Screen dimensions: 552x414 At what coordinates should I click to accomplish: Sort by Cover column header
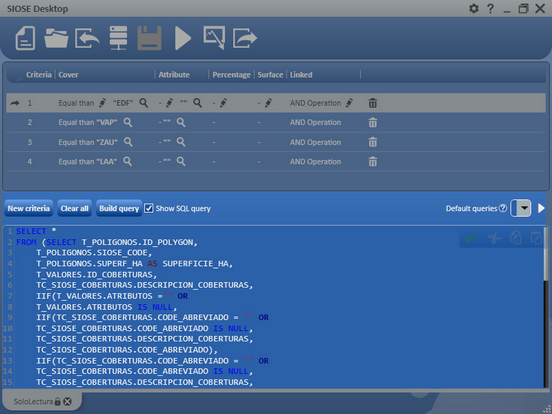[68, 75]
